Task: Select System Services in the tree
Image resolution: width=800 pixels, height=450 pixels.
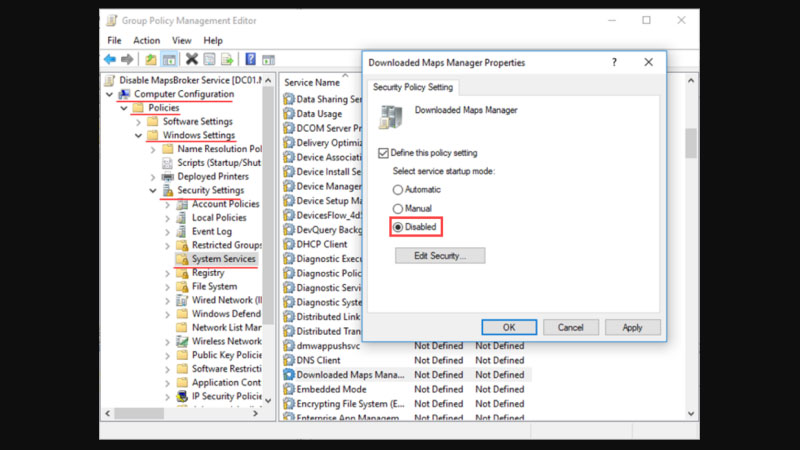Action: coord(223,259)
